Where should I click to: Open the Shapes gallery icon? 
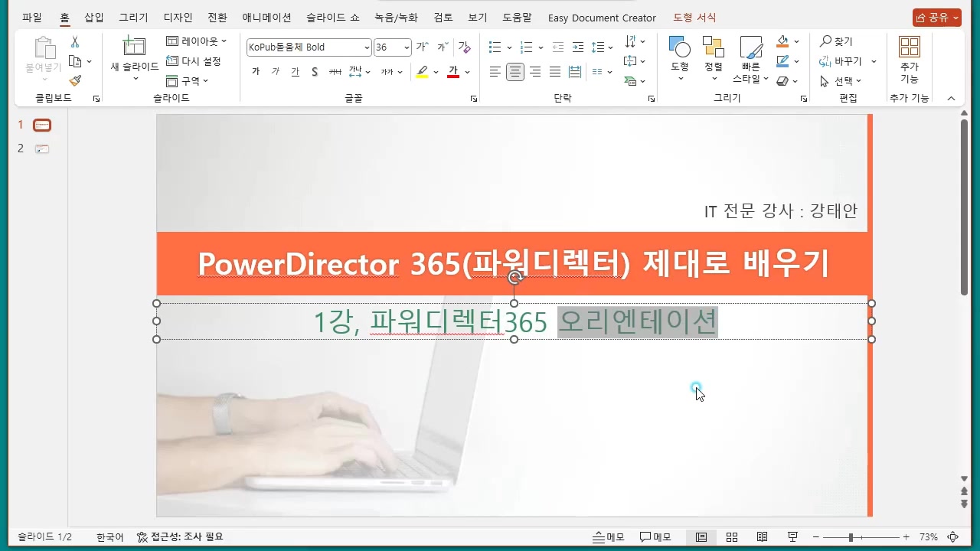pos(680,47)
